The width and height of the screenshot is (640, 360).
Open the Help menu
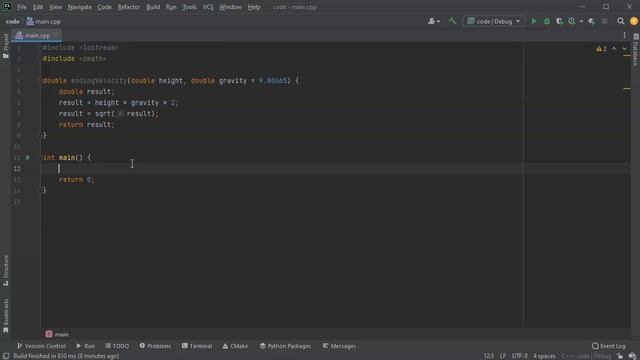(254, 7)
